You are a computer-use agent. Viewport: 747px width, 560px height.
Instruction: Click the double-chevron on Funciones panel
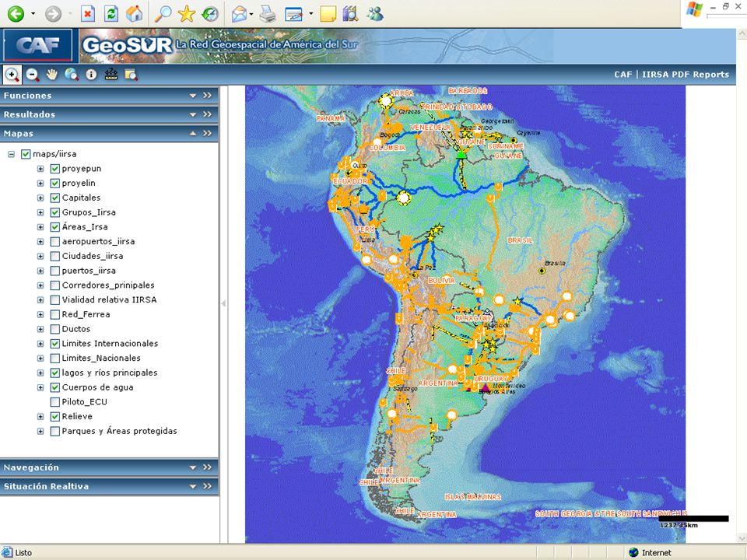pos(207,95)
